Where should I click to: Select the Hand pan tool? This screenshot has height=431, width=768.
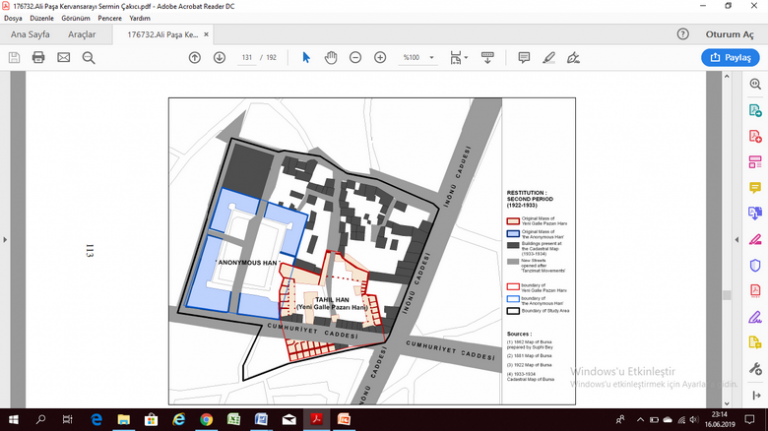(x=331, y=57)
